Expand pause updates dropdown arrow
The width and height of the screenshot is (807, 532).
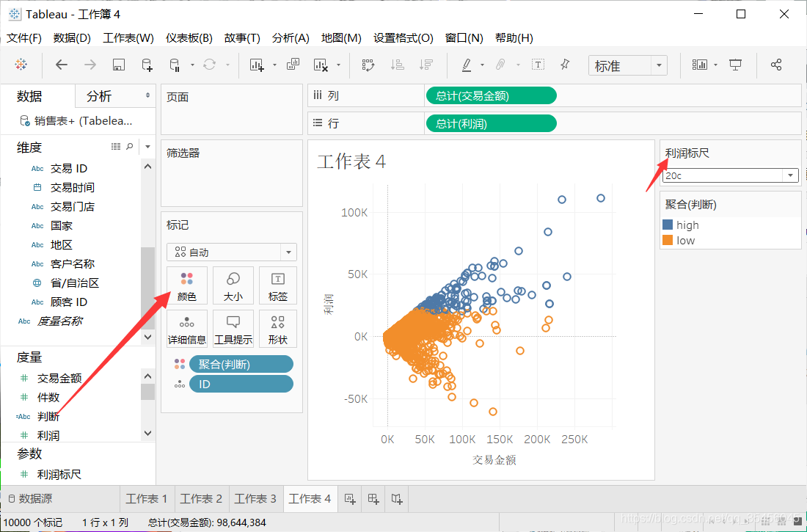pyautogui.click(x=192, y=65)
